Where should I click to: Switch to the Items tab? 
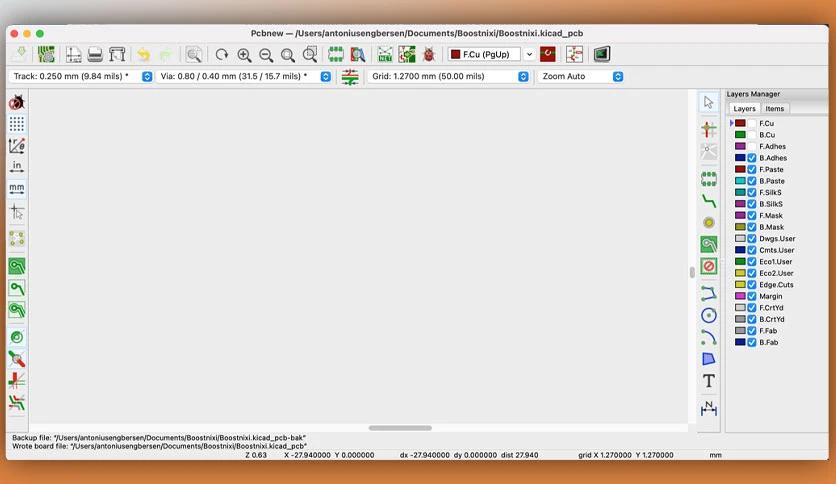pos(775,108)
